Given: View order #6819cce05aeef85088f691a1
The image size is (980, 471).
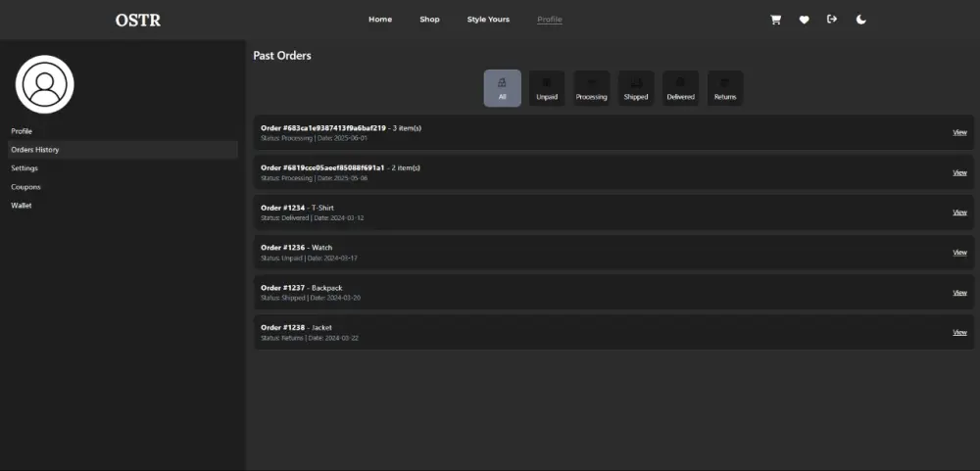Looking at the screenshot, I should pyautogui.click(x=959, y=173).
